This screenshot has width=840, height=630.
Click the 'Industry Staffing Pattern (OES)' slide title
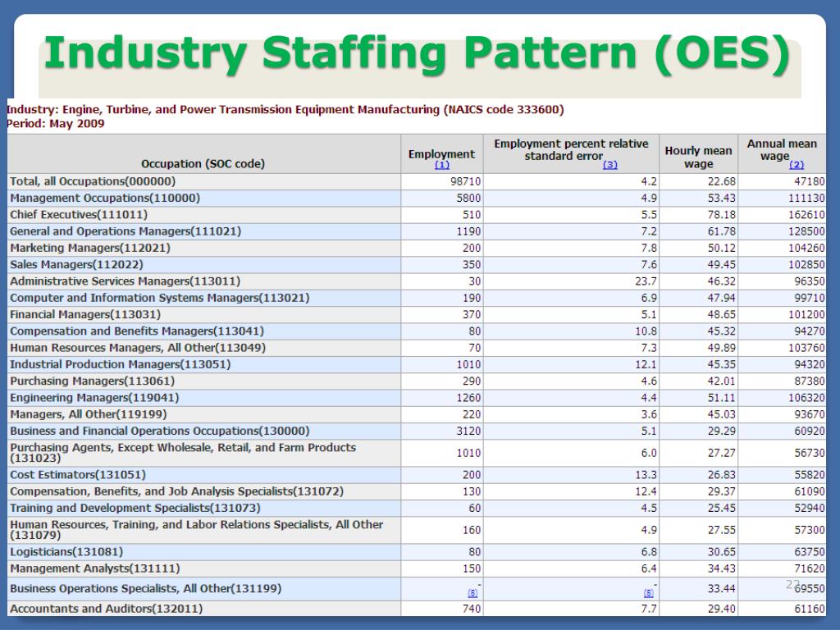tap(418, 52)
